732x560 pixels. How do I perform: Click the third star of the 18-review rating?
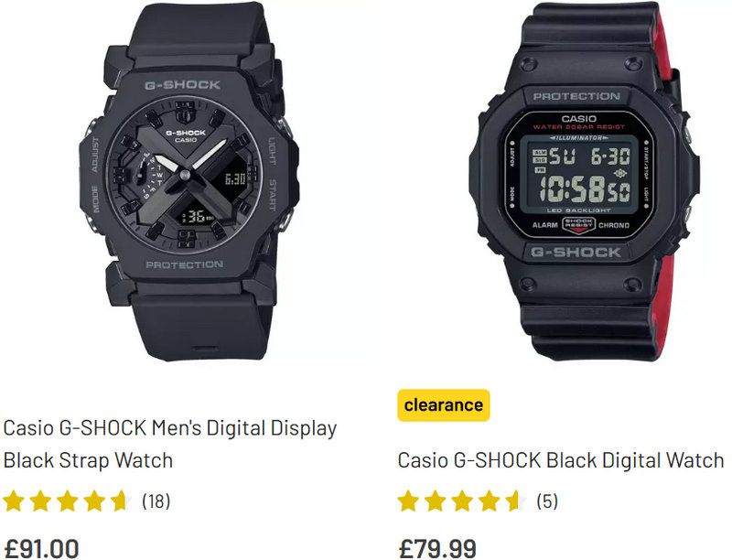pos(68,501)
